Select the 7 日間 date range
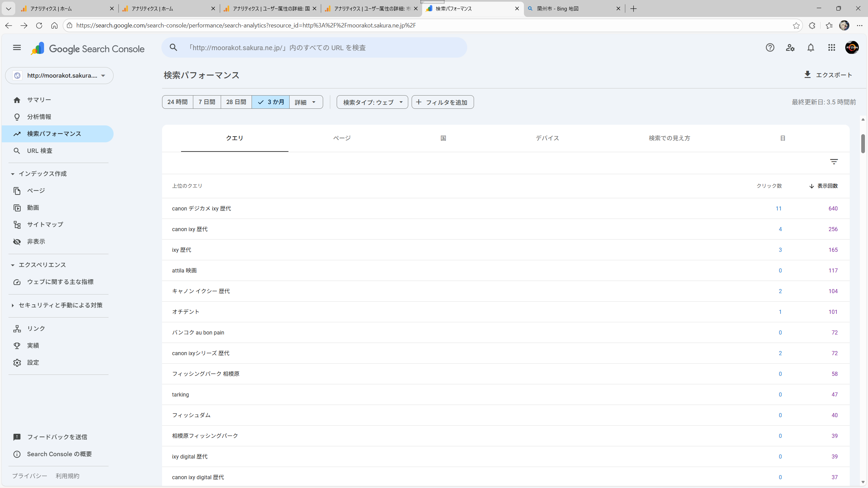868x488 pixels. (x=207, y=102)
